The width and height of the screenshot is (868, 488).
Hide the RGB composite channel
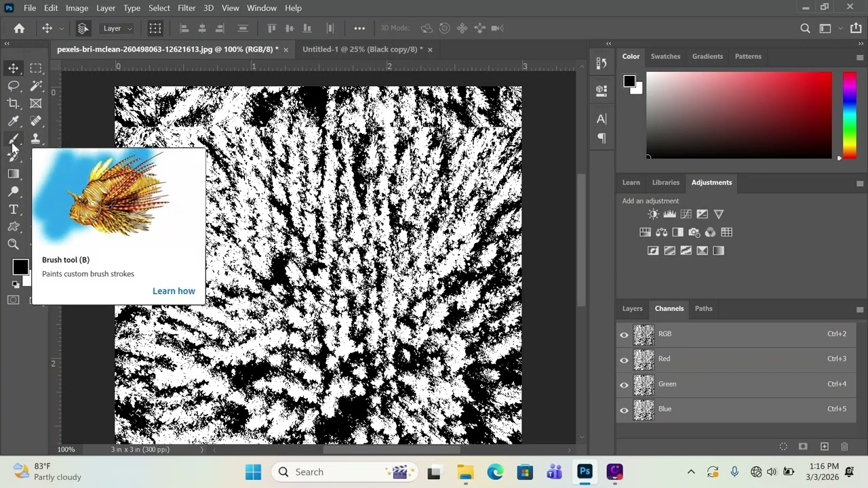point(624,334)
